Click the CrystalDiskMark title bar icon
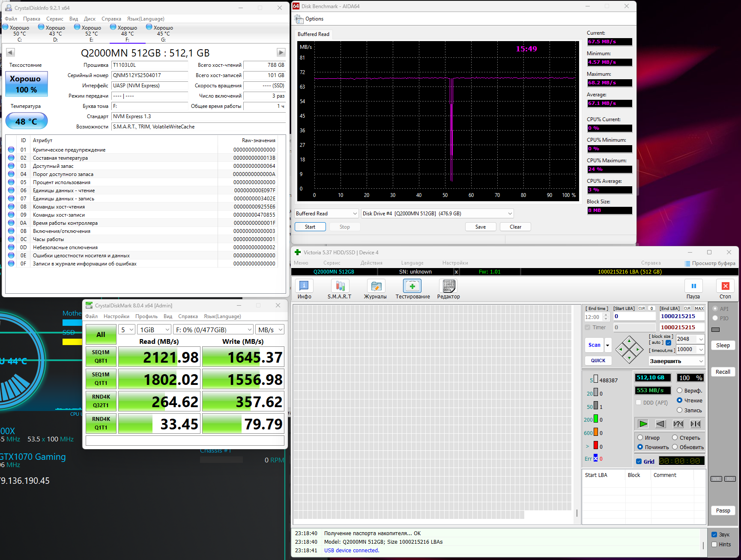 89,305
